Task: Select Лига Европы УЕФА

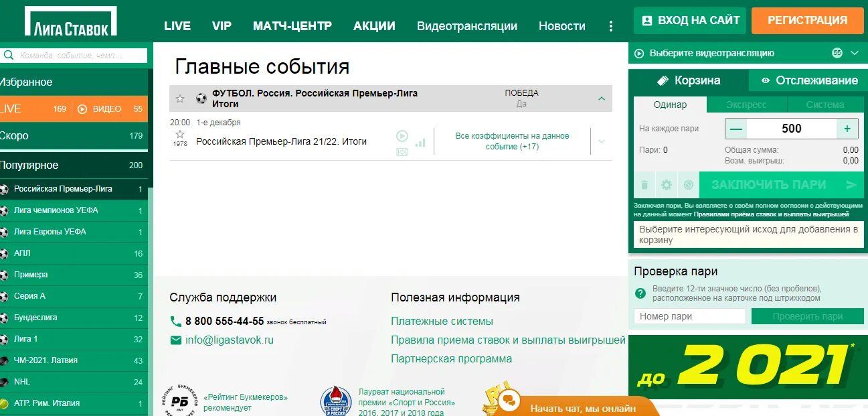Action: coord(74,232)
